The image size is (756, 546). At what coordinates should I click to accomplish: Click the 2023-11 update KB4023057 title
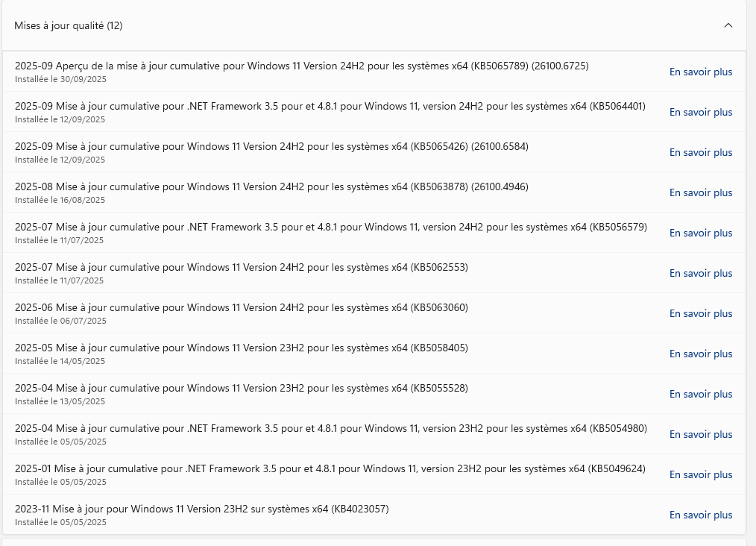[201, 509]
